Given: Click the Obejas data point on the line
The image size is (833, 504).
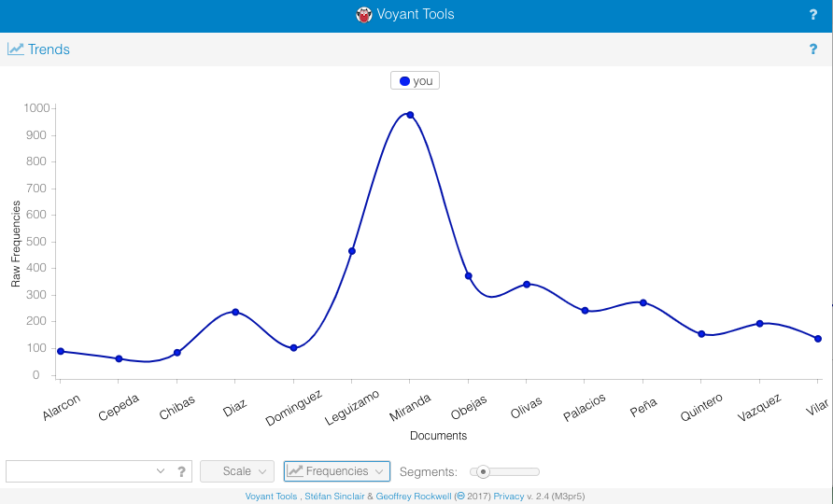Looking at the screenshot, I should pos(469,276).
